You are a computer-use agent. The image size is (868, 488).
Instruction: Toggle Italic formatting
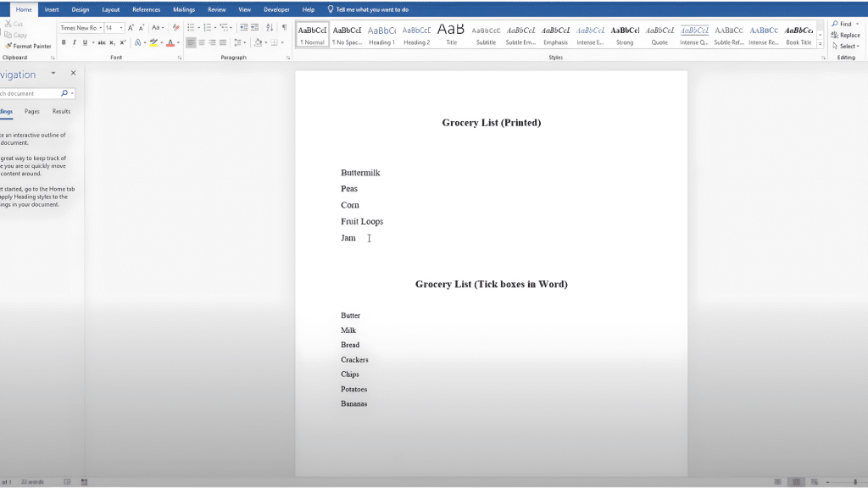coord(74,42)
